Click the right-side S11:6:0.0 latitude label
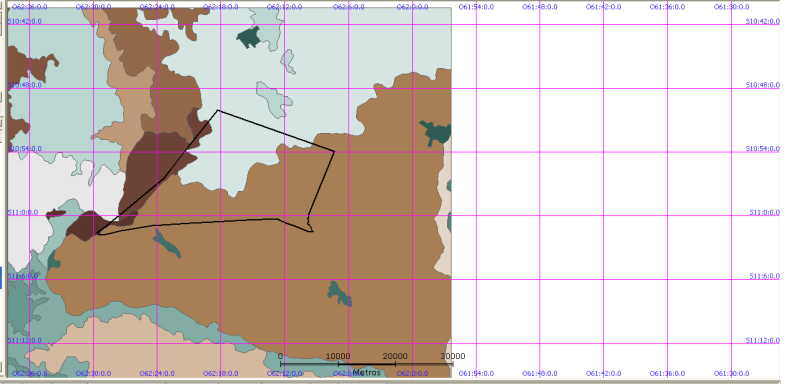Screen dimensions: 800x384 [x=764, y=276]
